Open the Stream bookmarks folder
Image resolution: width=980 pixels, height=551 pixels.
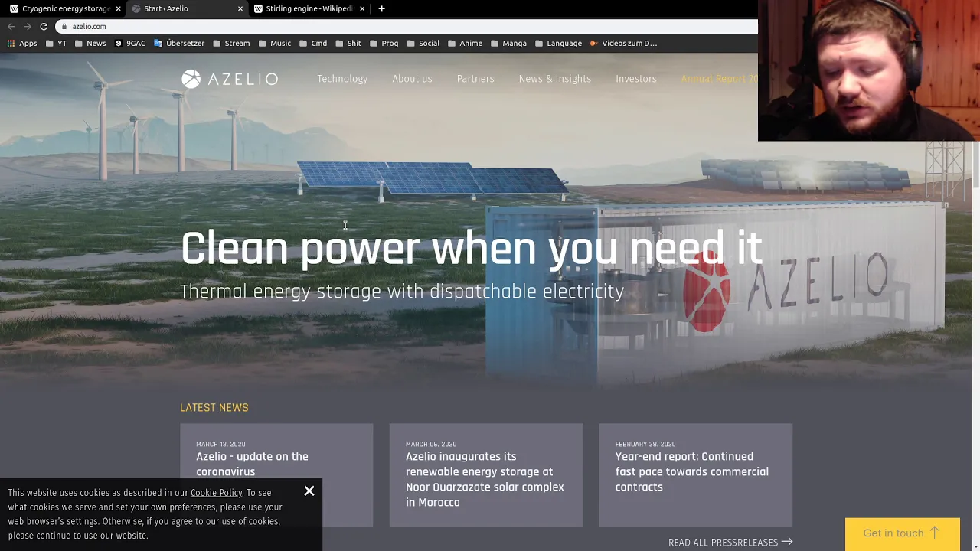(231, 44)
